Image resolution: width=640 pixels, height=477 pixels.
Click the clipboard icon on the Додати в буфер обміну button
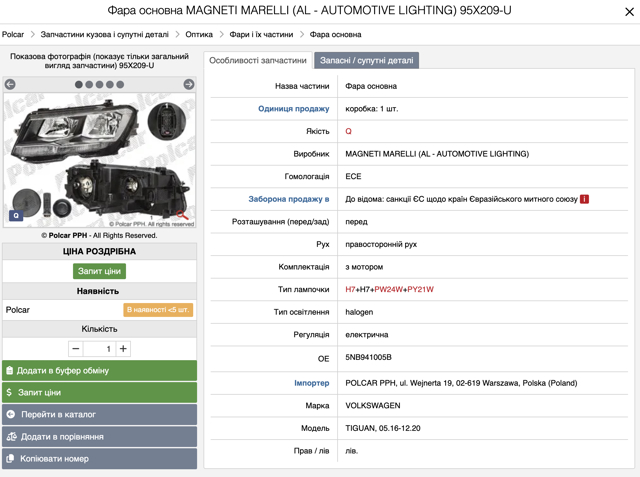coord(10,371)
